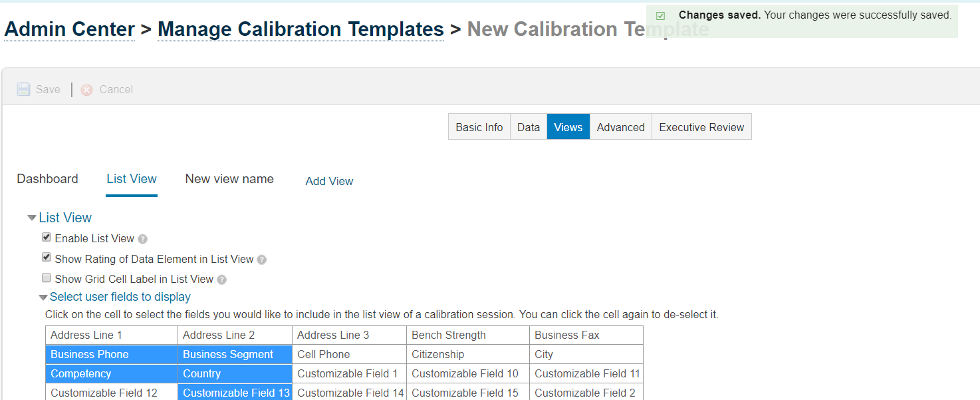Deselect the Business Segment field cell

coord(235,355)
